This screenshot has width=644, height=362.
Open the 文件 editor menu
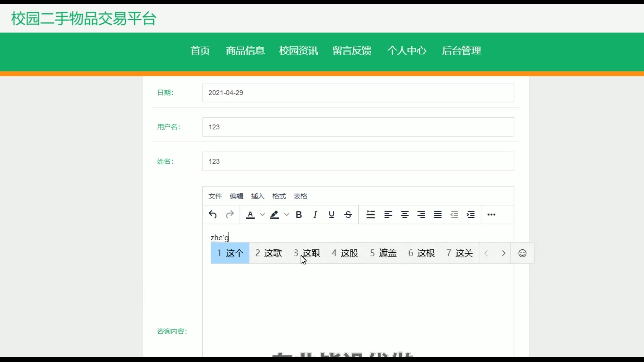pyautogui.click(x=215, y=196)
